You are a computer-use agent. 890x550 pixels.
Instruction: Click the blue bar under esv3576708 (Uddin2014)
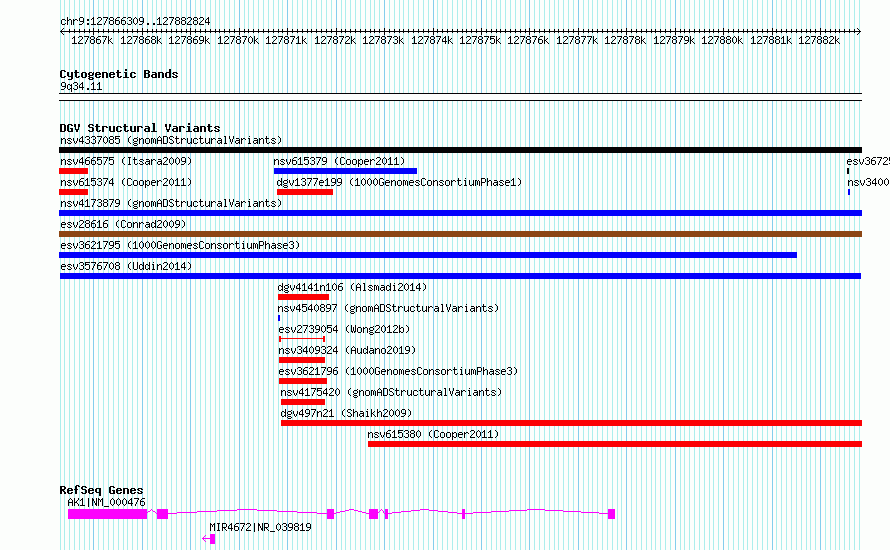point(460,276)
